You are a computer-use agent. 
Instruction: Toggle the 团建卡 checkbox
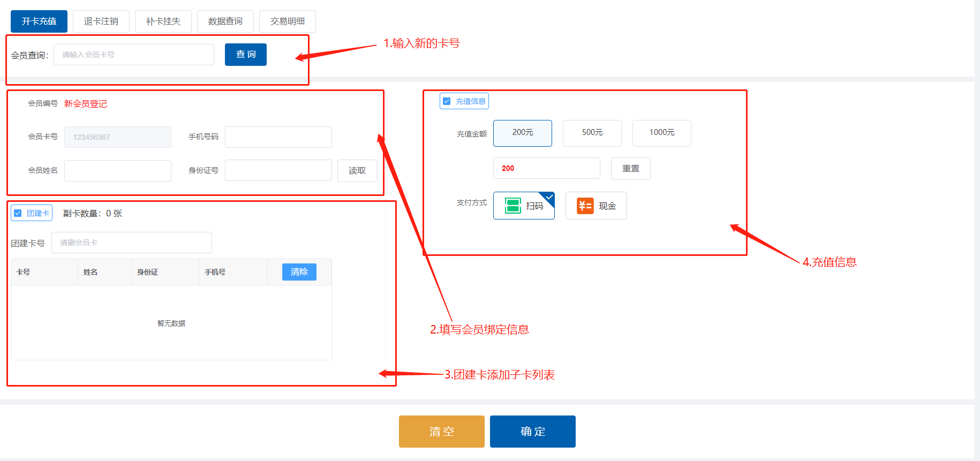click(x=18, y=213)
